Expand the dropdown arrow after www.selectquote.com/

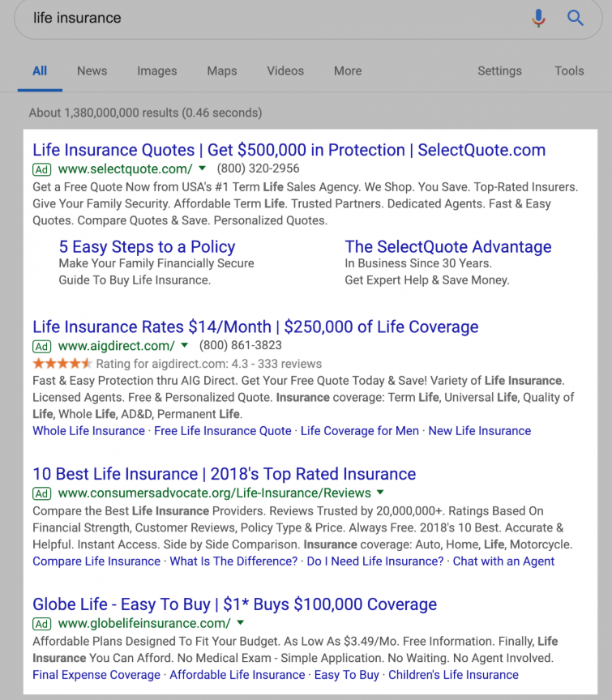click(x=203, y=169)
